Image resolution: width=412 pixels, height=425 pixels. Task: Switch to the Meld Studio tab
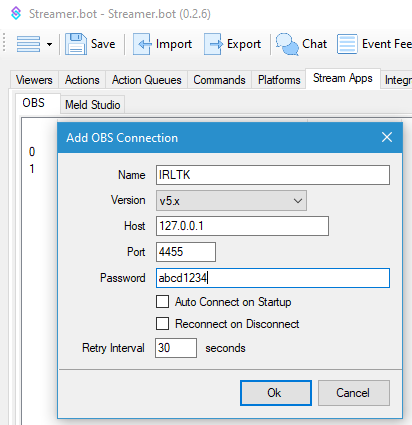click(92, 104)
